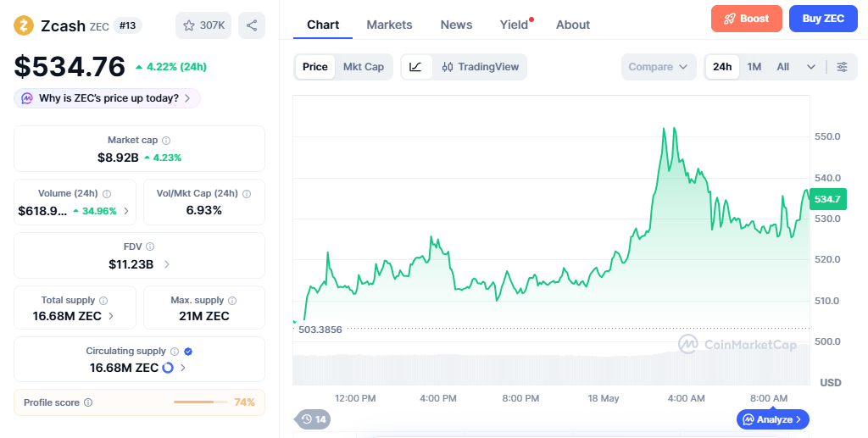Show FDV info icon
This screenshot has height=438, width=868.
[x=150, y=247]
